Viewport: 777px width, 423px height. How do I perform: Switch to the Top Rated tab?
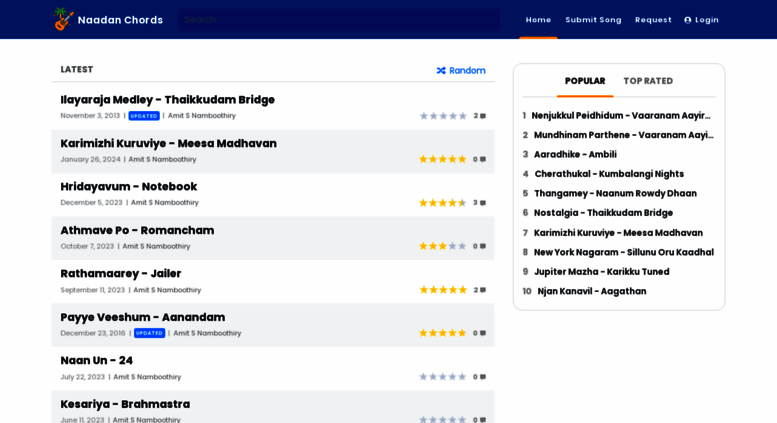point(648,81)
